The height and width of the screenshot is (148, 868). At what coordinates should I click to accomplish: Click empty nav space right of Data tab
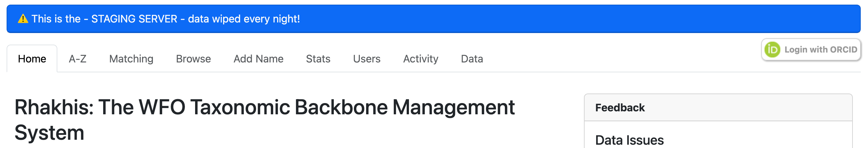607,59
